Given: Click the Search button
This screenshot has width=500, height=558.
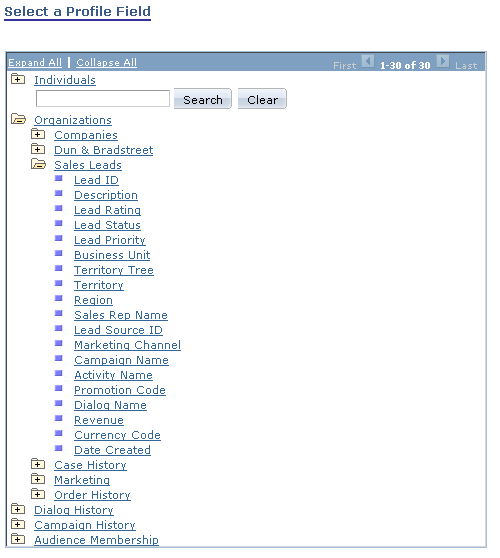Looking at the screenshot, I should pyautogui.click(x=203, y=99).
